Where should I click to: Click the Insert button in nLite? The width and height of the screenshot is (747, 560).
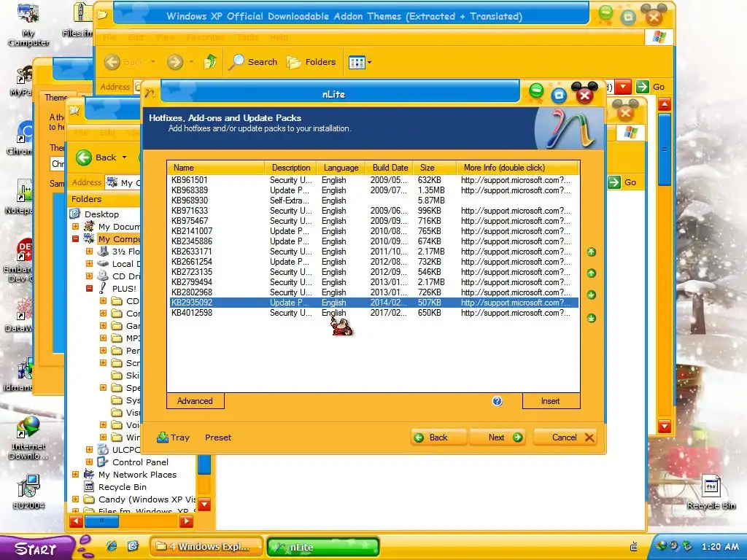(x=551, y=401)
